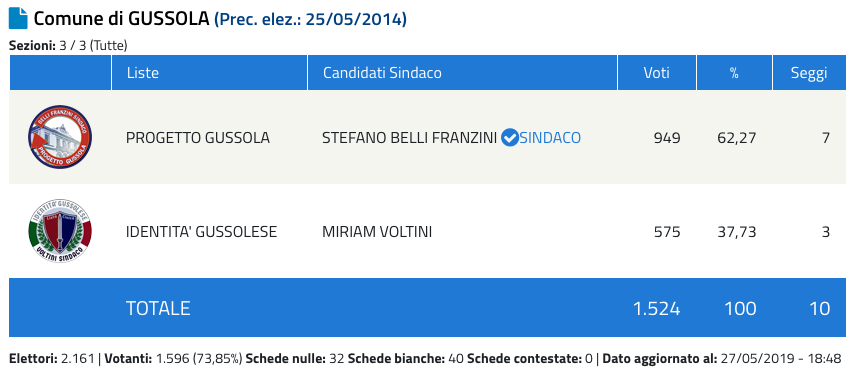Click the 37,73 percentage cell
Viewport: 860px width, 377px height.
coord(737,232)
